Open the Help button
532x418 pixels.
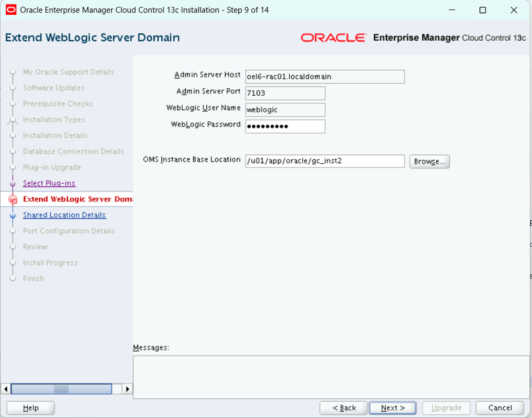pos(31,408)
